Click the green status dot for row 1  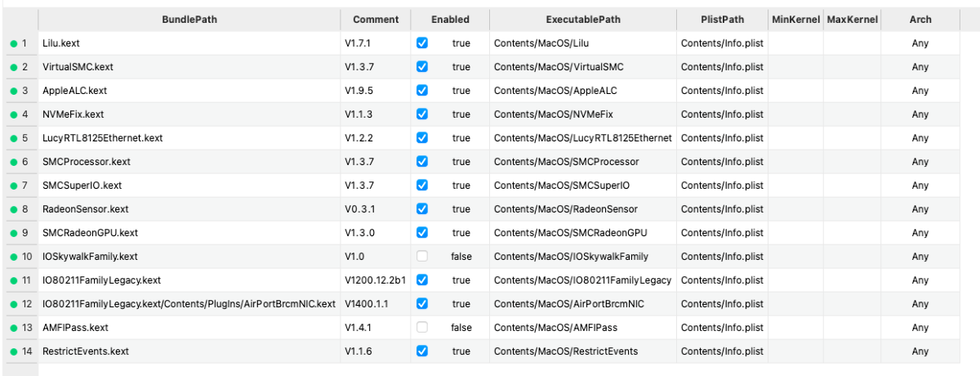tap(14, 43)
